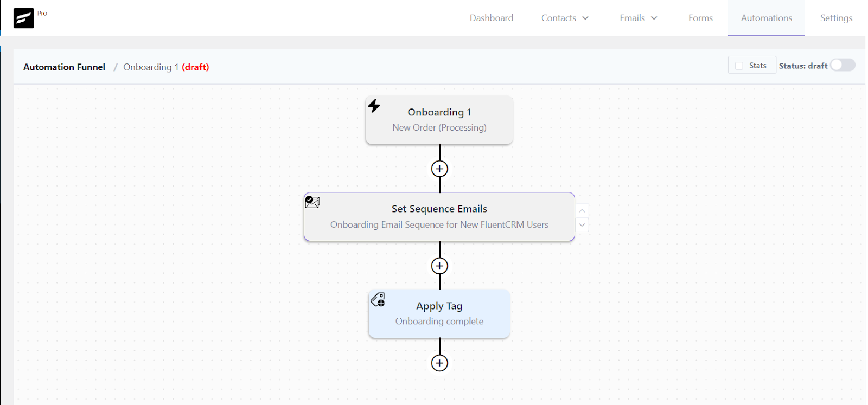Click the lightning bolt trigger icon
Screen dimensions: 868x405
tap(374, 105)
